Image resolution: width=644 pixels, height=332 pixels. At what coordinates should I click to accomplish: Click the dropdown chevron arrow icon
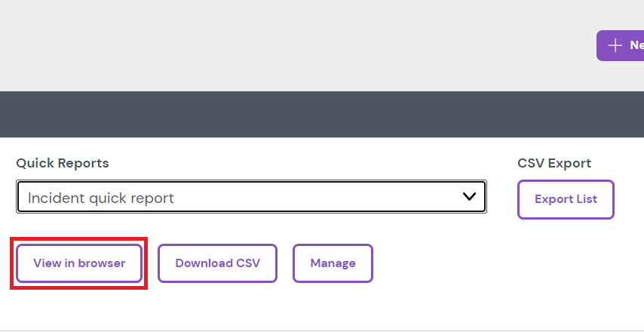pos(469,197)
